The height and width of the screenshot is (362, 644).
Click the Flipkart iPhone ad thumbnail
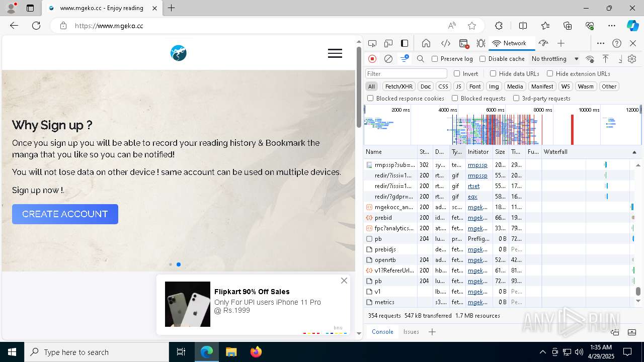pos(188,304)
